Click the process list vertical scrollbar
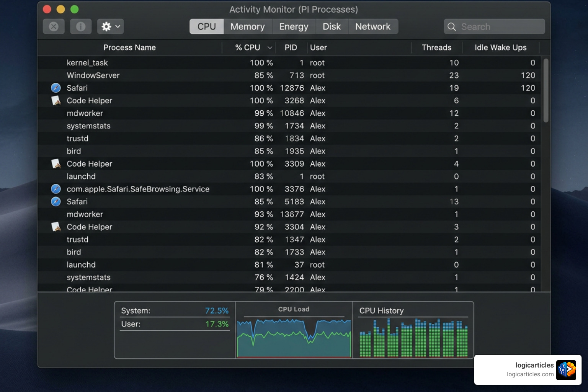 546,90
